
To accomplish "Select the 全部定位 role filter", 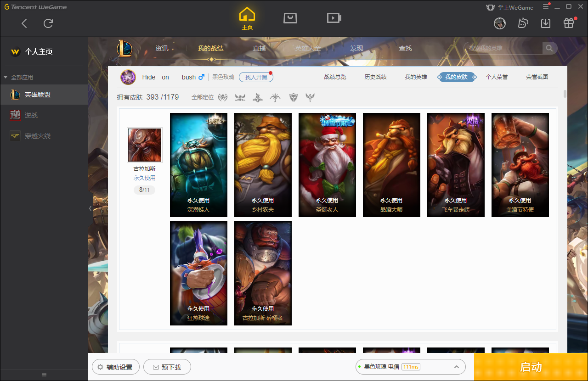I will pos(203,97).
